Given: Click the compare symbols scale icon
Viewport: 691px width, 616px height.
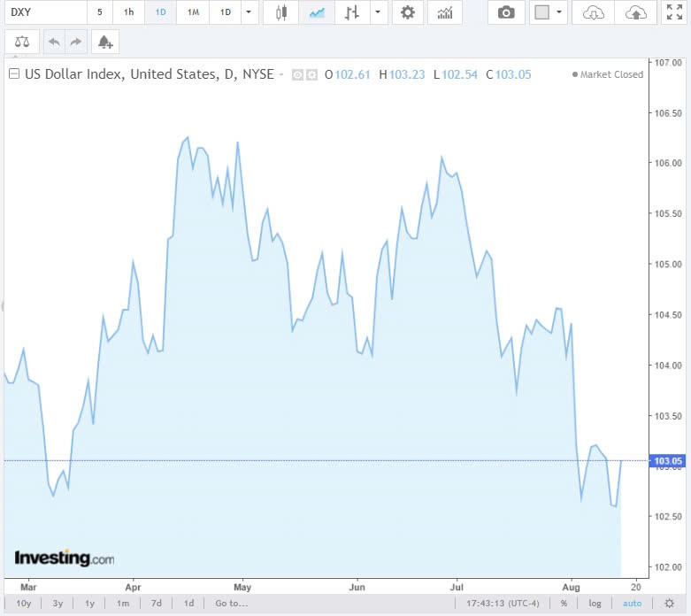Looking at the screenshot, I should pos(21,42).
